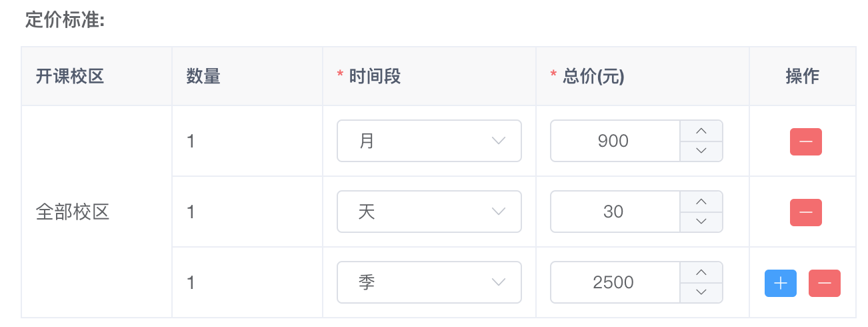The width and height of the screenshot is (868, 327).
Task: Increase the 900 total price using up arrow
Action: pyautogui.click(x=701, y=131)
